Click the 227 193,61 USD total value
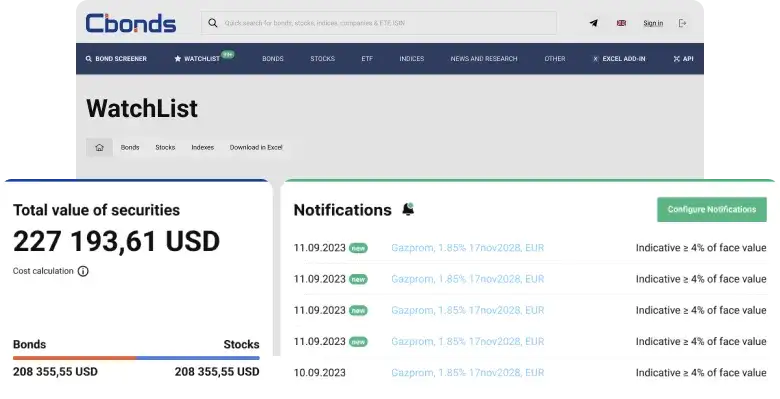Screen dimensions: 780x399 tap(116, 241)
